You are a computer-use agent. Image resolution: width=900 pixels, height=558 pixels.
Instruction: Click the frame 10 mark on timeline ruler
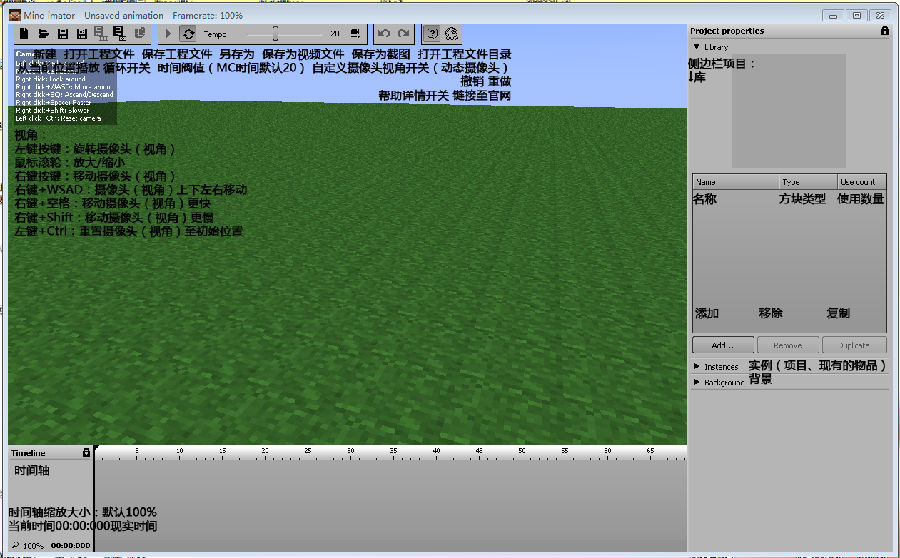tap(180, 451)
